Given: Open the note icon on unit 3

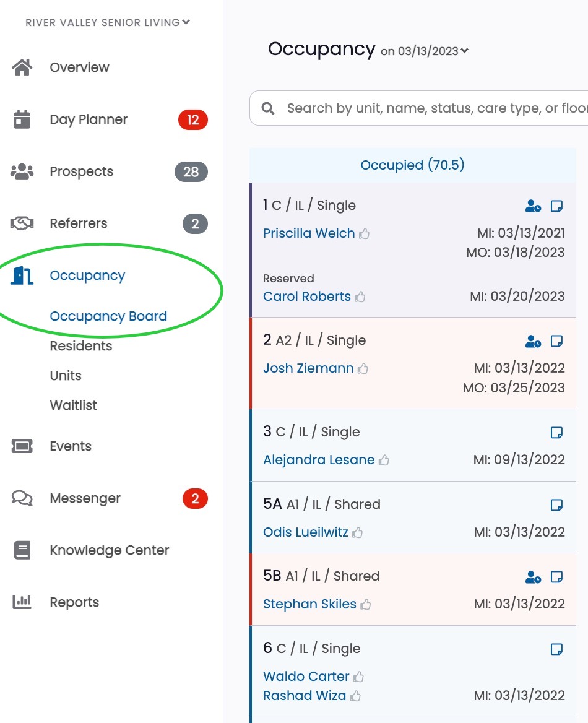Looking at the screenshot, I should (556, 433).
